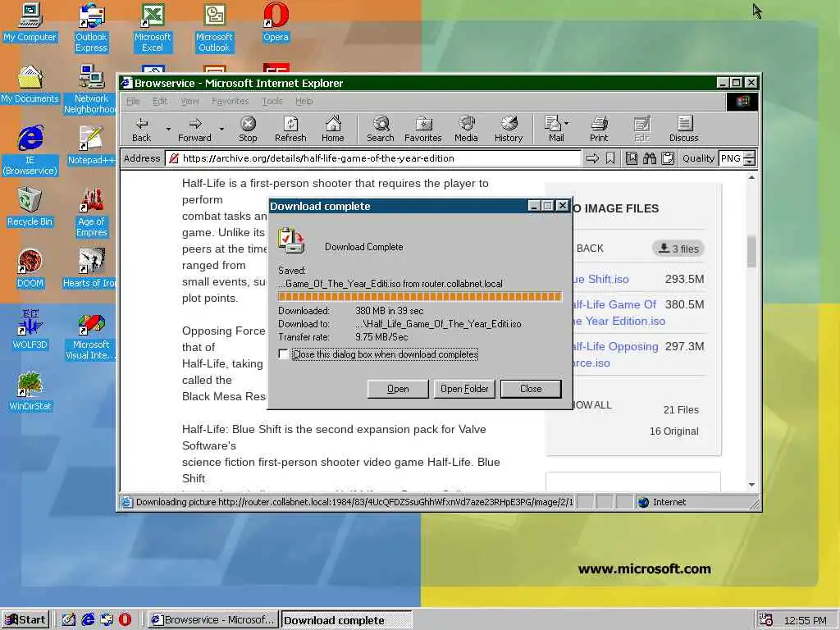The width and height of the screenshot is (840, 630).
Task: Click the download progress bar
Action: click(x=419, y=296)
